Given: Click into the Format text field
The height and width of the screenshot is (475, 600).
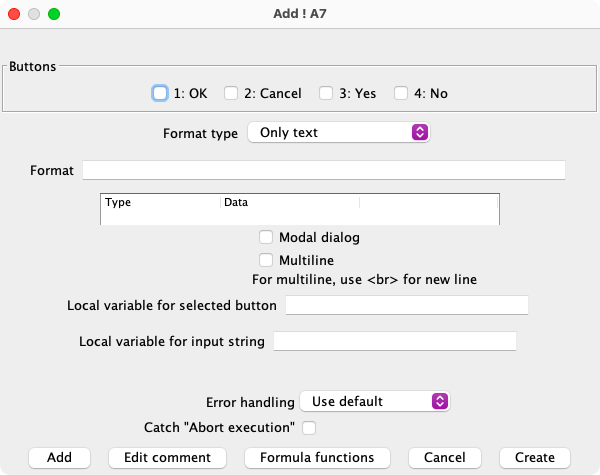Looking at the screenshot, I should pos(324,170).
